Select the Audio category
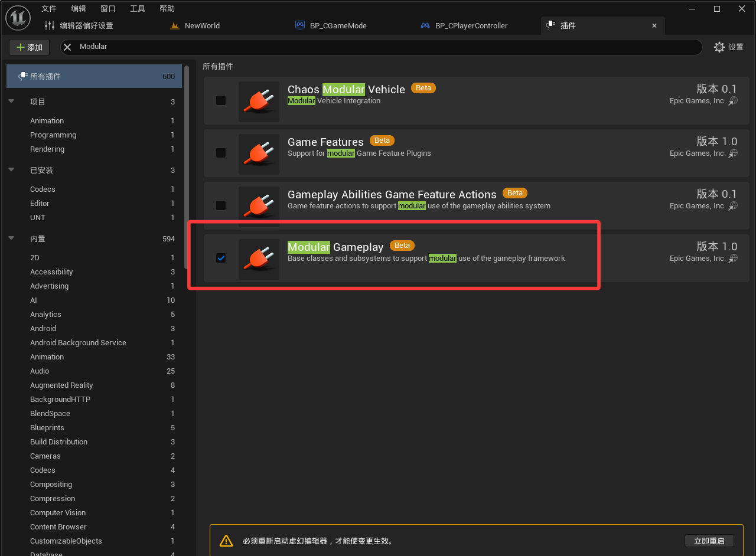This screenshot has height=556, width=756. pyautogui.click(x=94, y=371)
